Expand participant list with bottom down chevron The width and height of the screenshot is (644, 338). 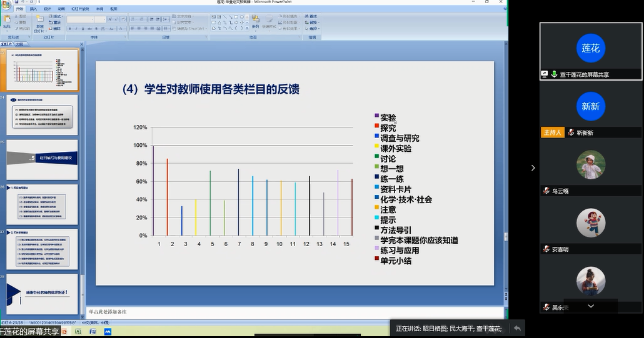tap(591, 306)
